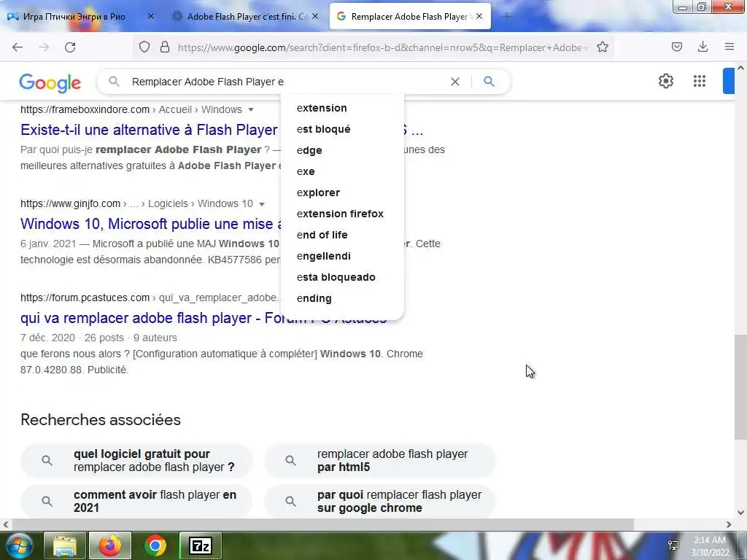Viewport: 747px width, 560px height.
Task: Open the Windows Start menu
Action: (18, 545)
